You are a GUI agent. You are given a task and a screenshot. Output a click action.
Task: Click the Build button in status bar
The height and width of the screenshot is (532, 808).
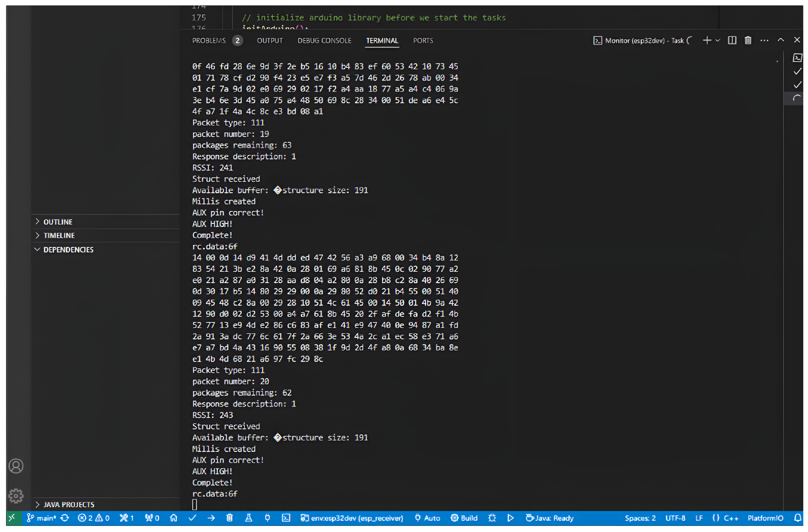[x=464, y=518]
